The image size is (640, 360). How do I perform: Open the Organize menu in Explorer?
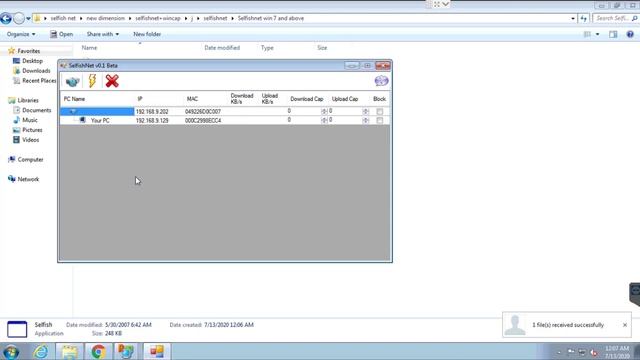pyautogui.click(x=21, y=34)
